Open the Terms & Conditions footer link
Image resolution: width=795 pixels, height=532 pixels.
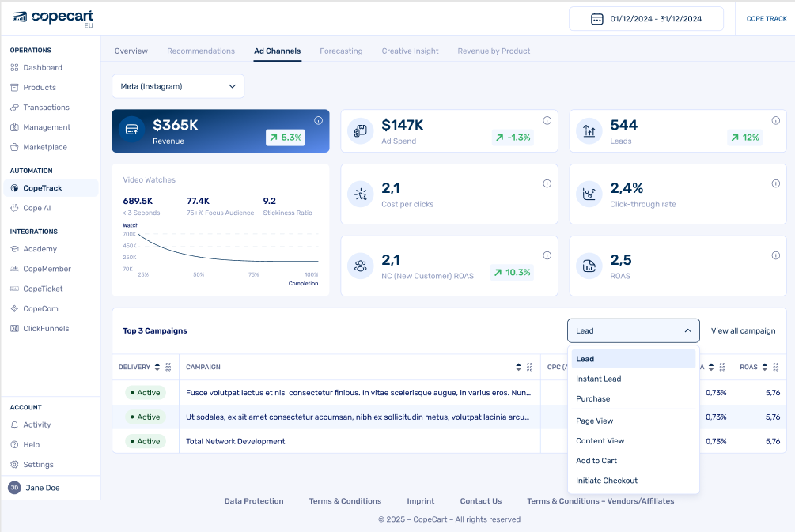coord(345,501)
